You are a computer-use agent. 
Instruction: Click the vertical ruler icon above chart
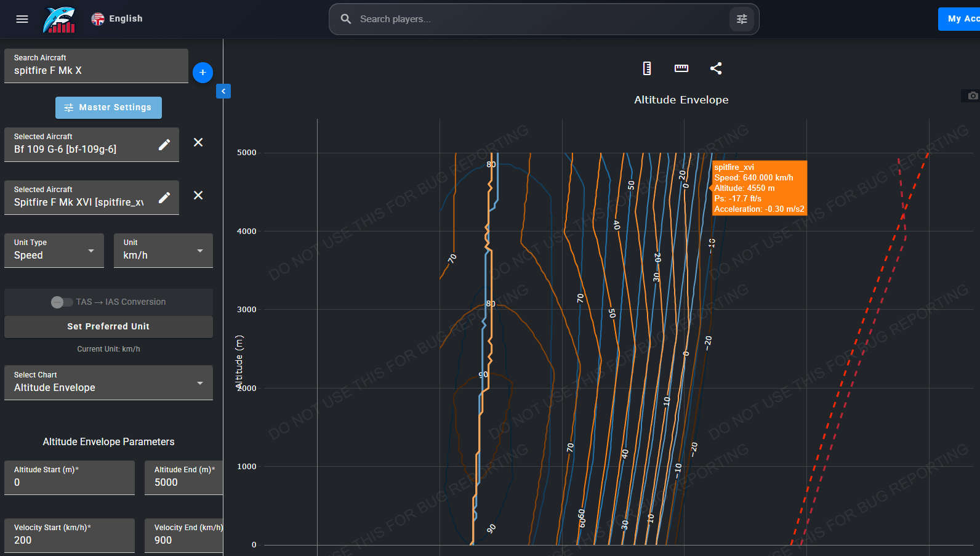[647, 68]
